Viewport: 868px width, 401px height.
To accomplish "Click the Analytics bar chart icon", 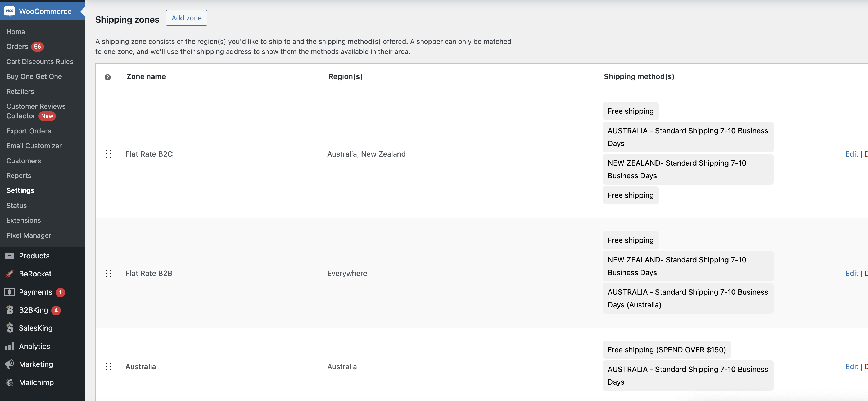I will (x=10, y=346).
